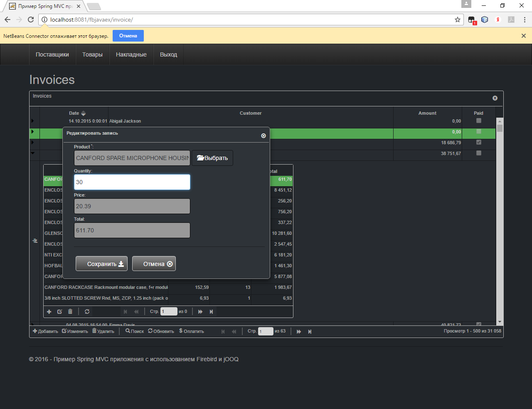Click the Сохранить button in the dialog
Image resolution: width=532 pixels, height=409 pixels.
coord(101,264)
